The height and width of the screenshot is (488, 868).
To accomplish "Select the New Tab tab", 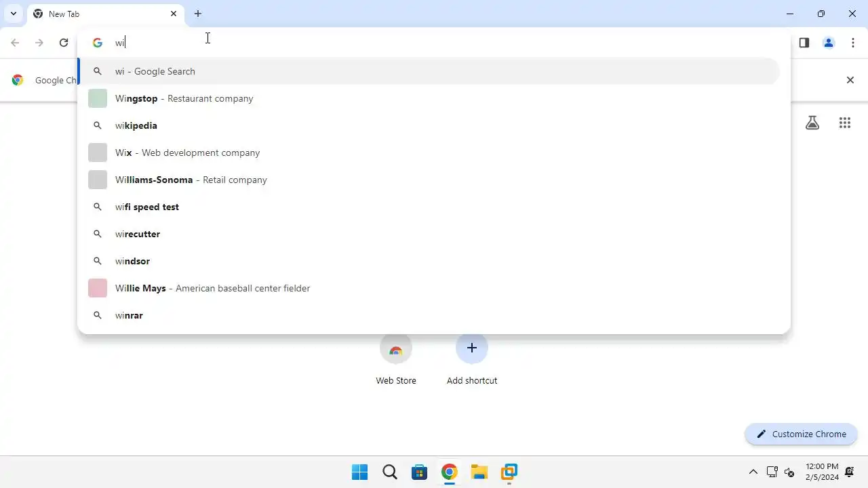I will [105, 14].
